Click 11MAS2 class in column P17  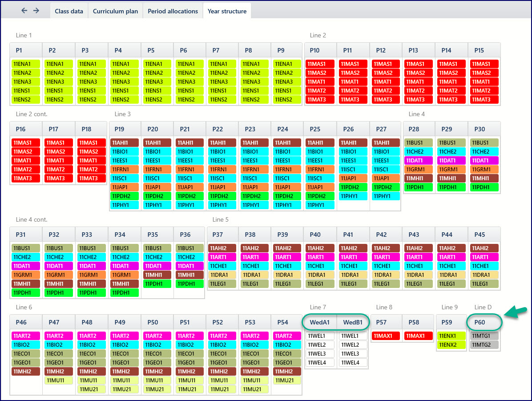59,151
